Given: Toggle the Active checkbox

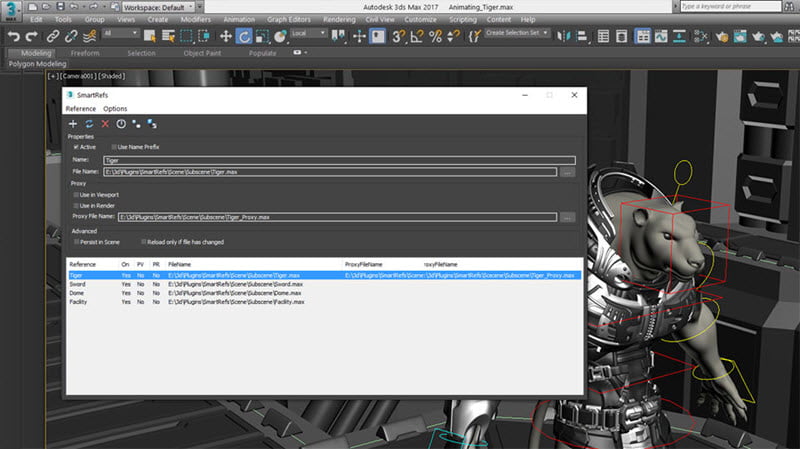Looking at the screenshot, I should (77, 147).
